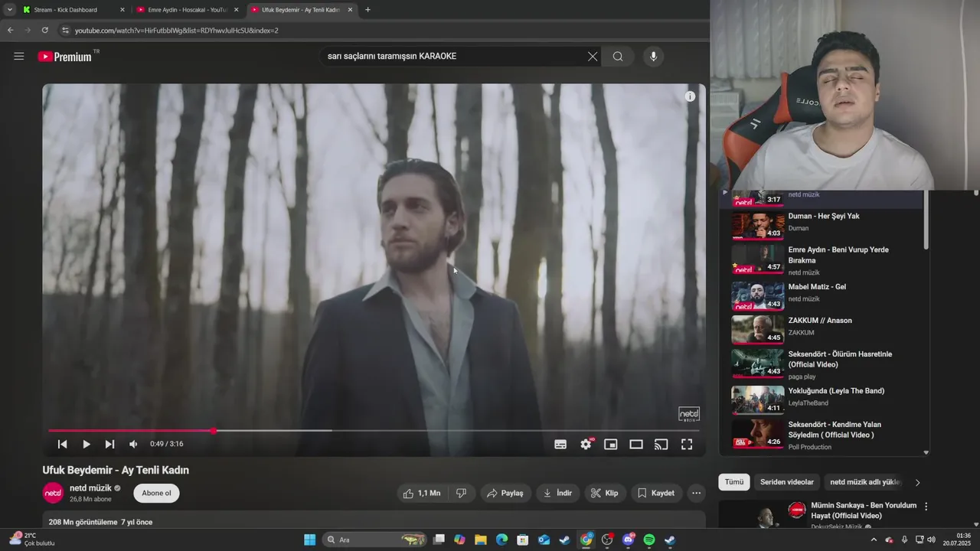
Task: Open Windows Start menu
Action: pyautogui.click(x=309, y=540)
